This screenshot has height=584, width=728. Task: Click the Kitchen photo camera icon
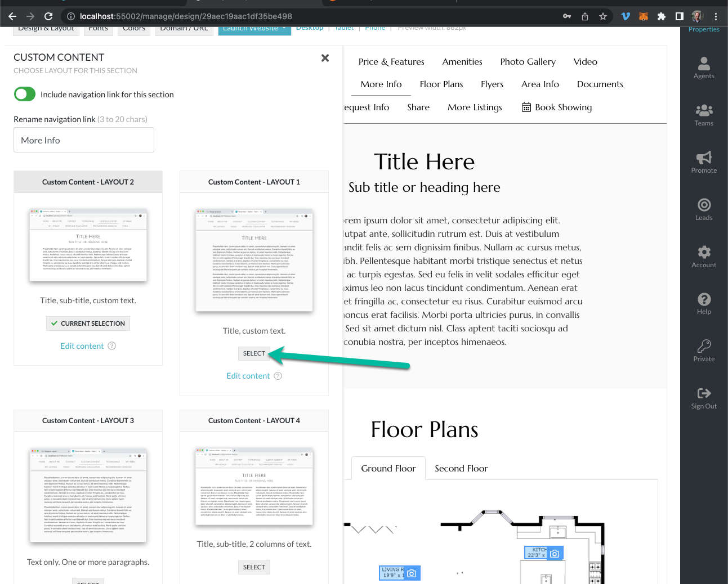click(555, 554)
